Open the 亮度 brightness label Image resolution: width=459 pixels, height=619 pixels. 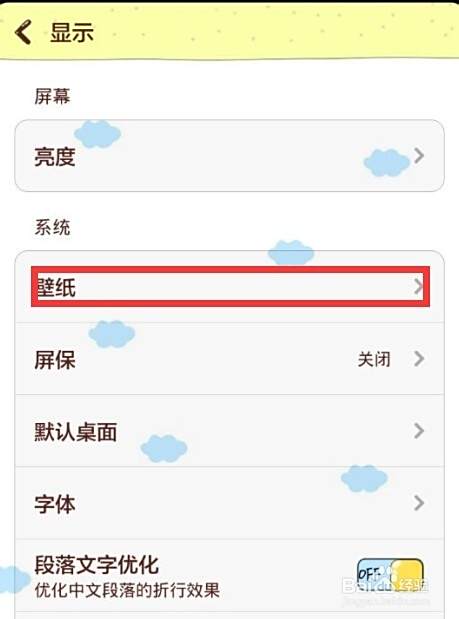tap(55, 157)
